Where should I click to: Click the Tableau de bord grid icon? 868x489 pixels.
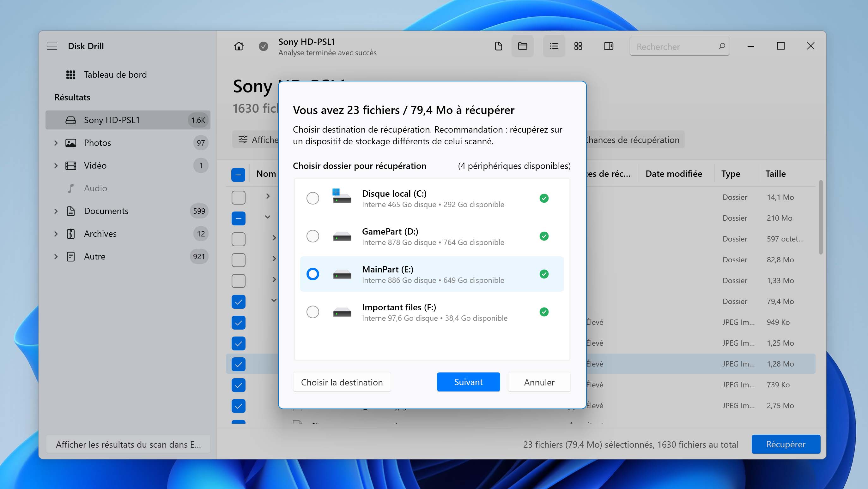click(x=71, y=75)
